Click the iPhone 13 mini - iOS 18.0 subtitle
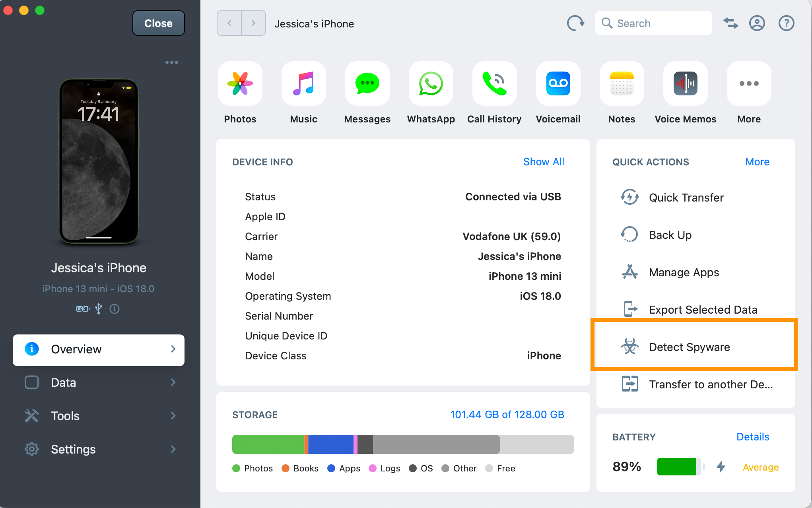 pyautogui.click(x=99, y=289)
